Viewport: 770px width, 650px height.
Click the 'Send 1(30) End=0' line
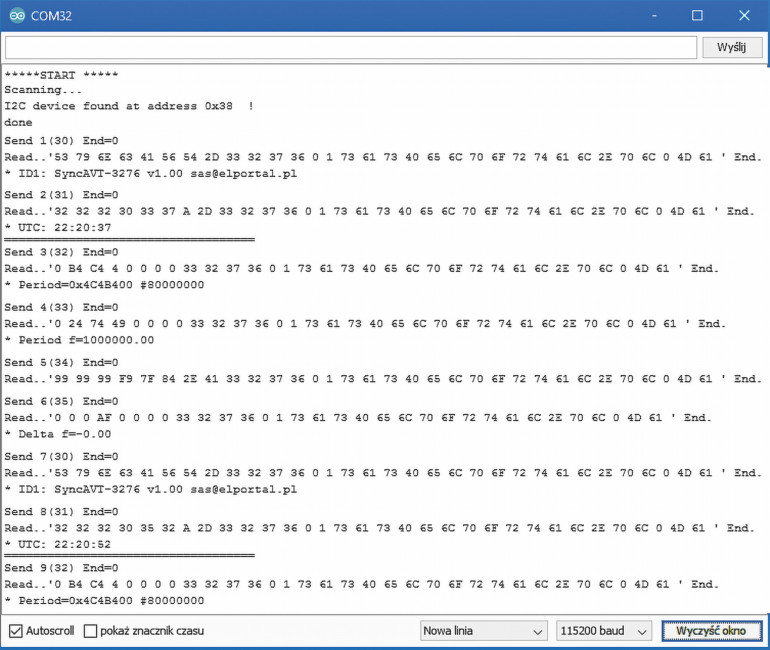pos(61,141)
